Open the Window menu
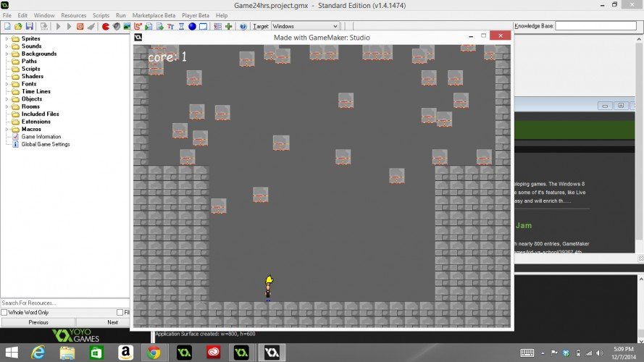 coord(44,15)
